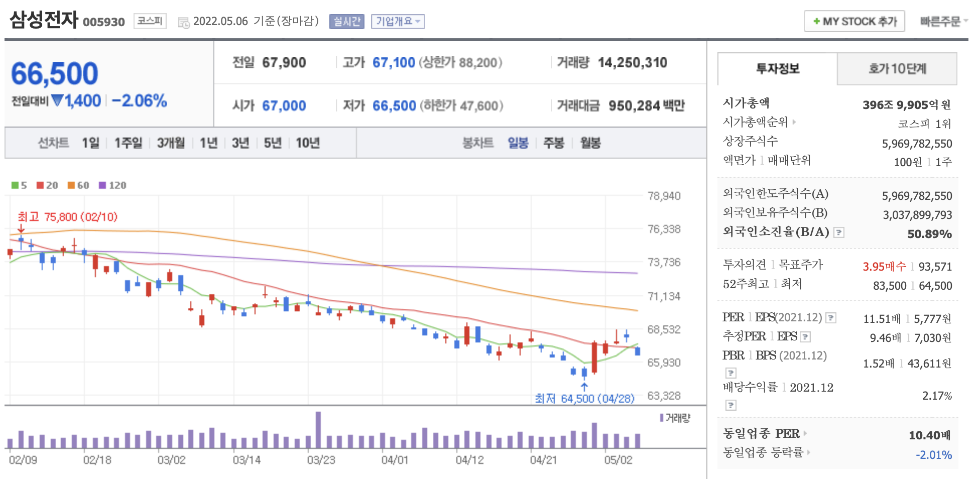Screen dimensions: 980x479
Task: Click the 고가 value 67,100
Action: click(394, 63)
